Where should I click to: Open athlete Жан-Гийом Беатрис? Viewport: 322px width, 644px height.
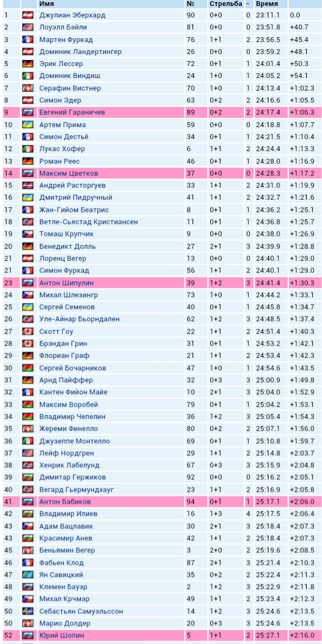point(74,210)
